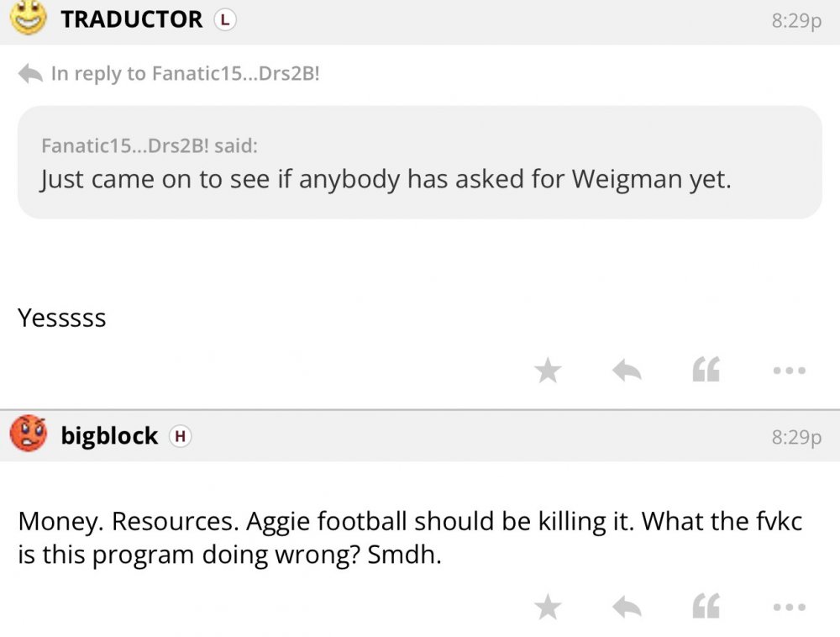Star bigblock's Aggie football post
The image size is (840, 637).
click(549, 606)
